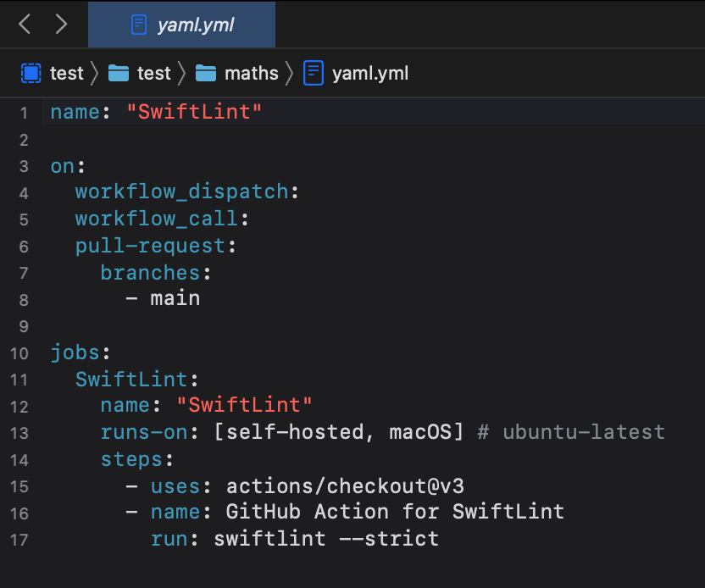This screenshot has height=588, width=705.
Task: Go back with the left navigation arrow
Action: [25, 24]
